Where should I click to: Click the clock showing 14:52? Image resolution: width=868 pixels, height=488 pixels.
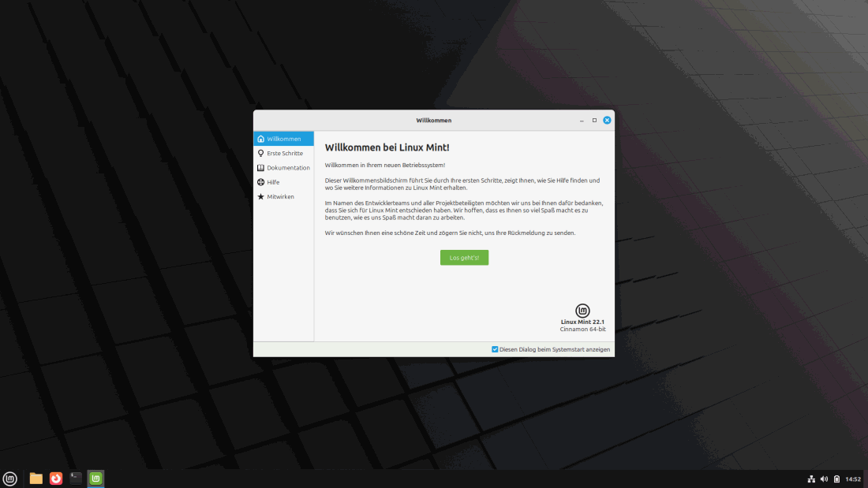pos(853,479)
